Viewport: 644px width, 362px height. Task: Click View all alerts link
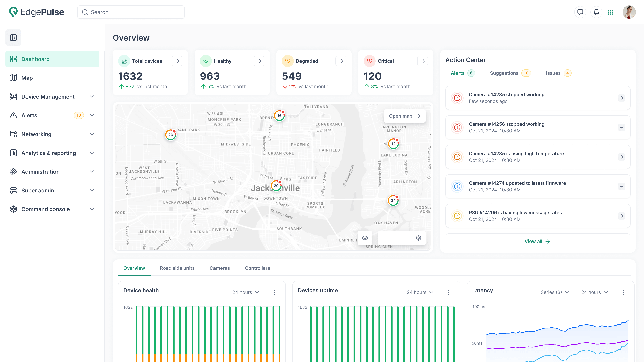pos(537,241)
